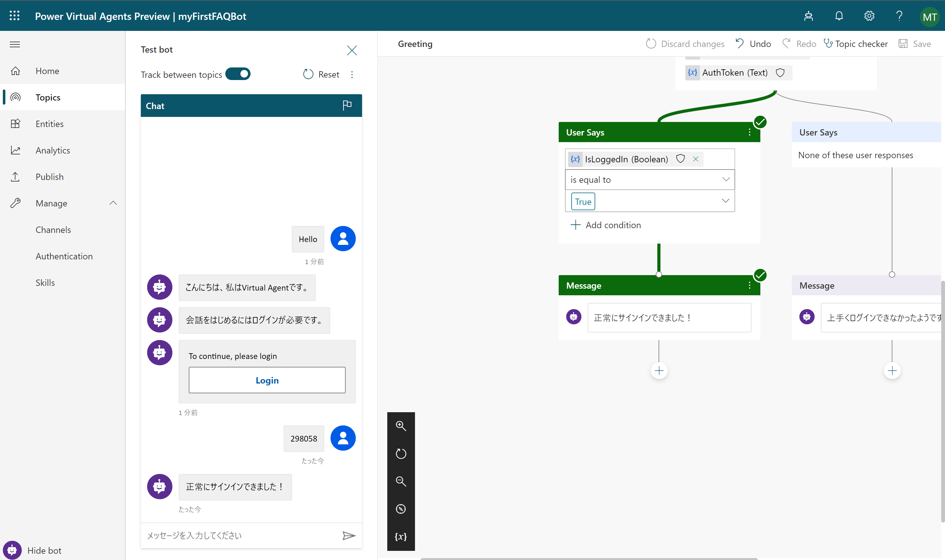This screenshot has width=945, height=560.
Task: Click shield icon beside IsLoggedIn variable
Action: 680,159
